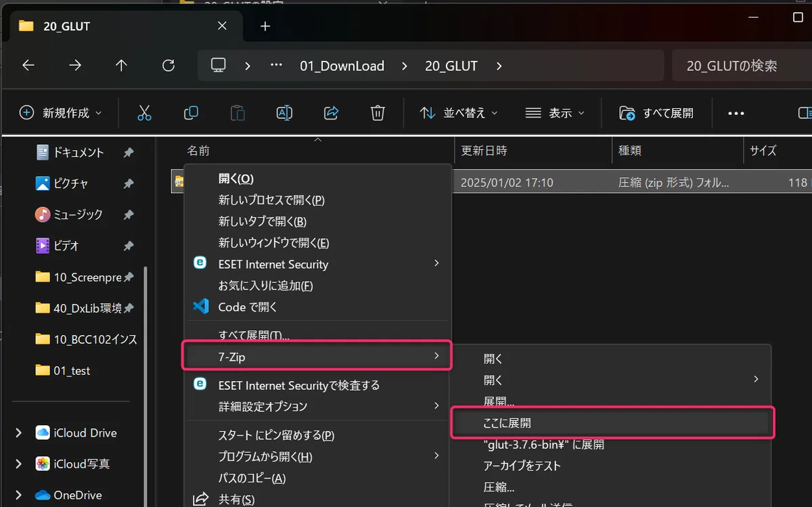
Task: Choose ここに展開 in the 7-Zip submenu
Action: click(612, 423)
